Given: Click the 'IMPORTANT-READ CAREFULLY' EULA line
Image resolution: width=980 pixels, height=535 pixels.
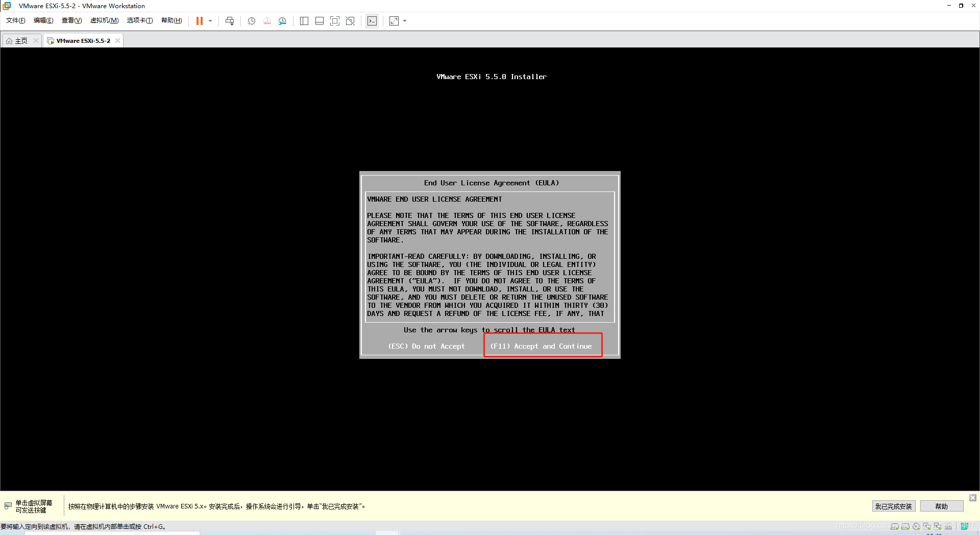Looking at the screenshot, I should pyautogui.click(x=481, y=256).
